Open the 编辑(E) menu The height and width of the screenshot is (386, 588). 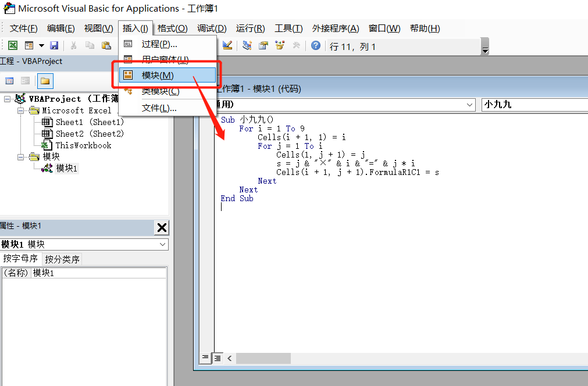coord(60,28)
